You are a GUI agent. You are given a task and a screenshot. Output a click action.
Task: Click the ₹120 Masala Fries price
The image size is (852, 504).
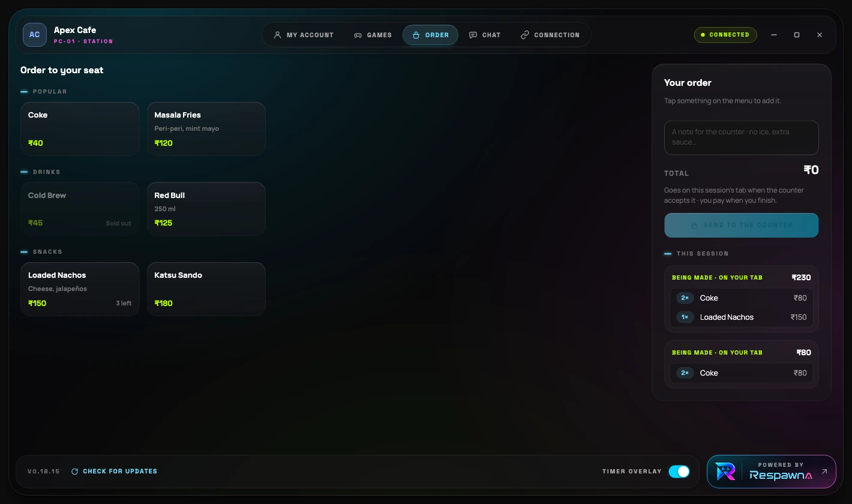pos(163,143)
